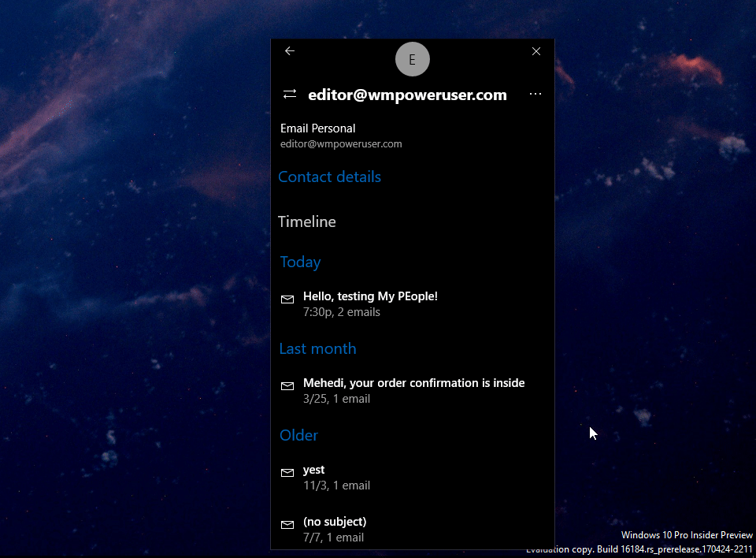
Task: Open the three-dot more options menu
Action: coord(535,94)
